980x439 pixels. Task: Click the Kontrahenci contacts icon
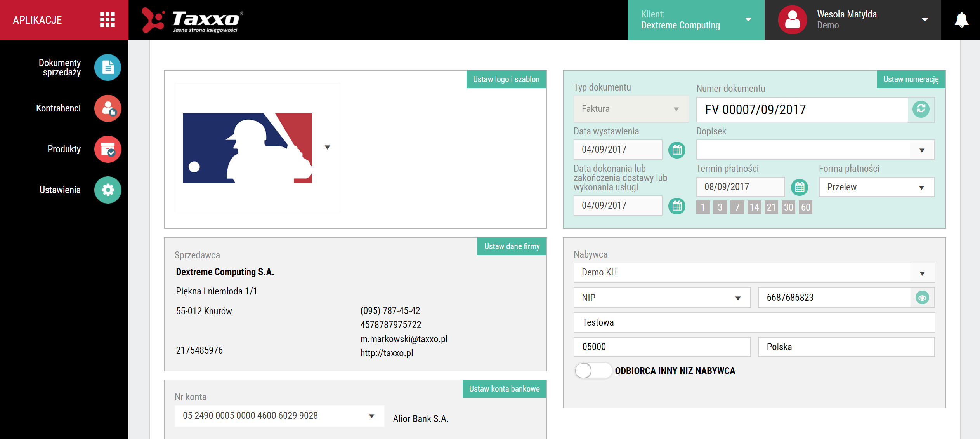(x=108, y=108)
